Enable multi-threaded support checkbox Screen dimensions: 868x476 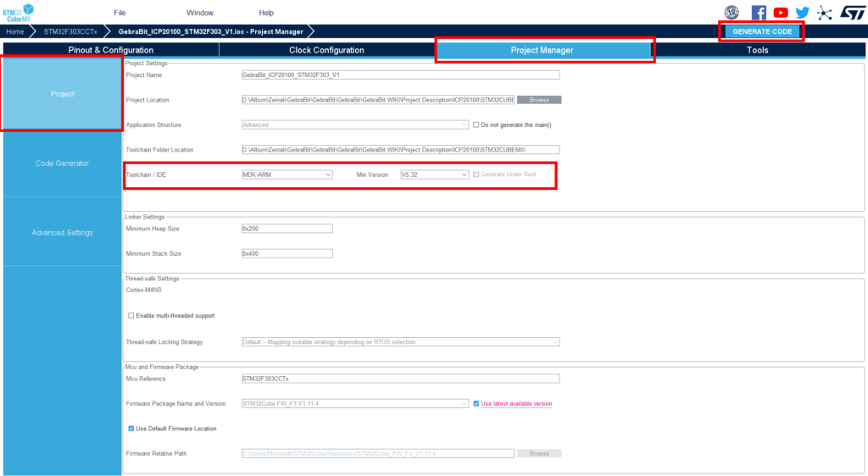(x=131, y=316)
